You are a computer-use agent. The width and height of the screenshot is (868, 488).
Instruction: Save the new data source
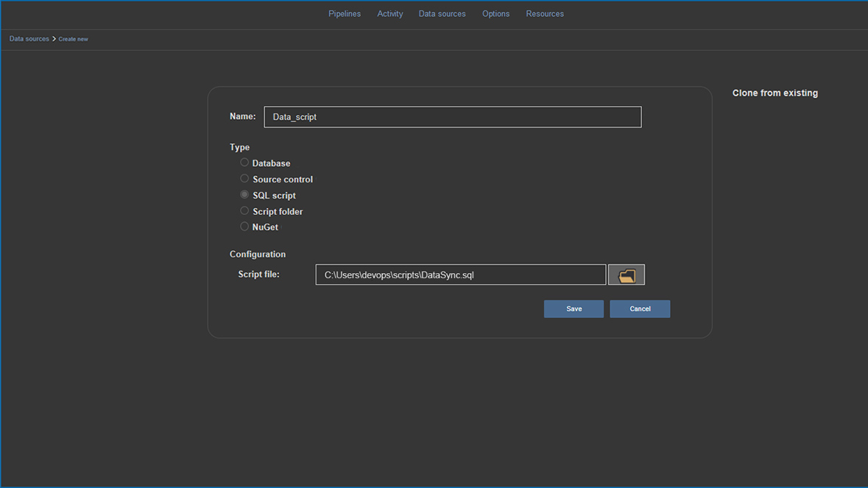(574, 308)
